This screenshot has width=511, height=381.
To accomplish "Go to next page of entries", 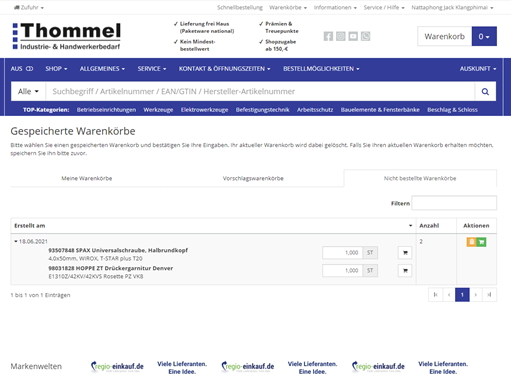I will tap(476, 295).
